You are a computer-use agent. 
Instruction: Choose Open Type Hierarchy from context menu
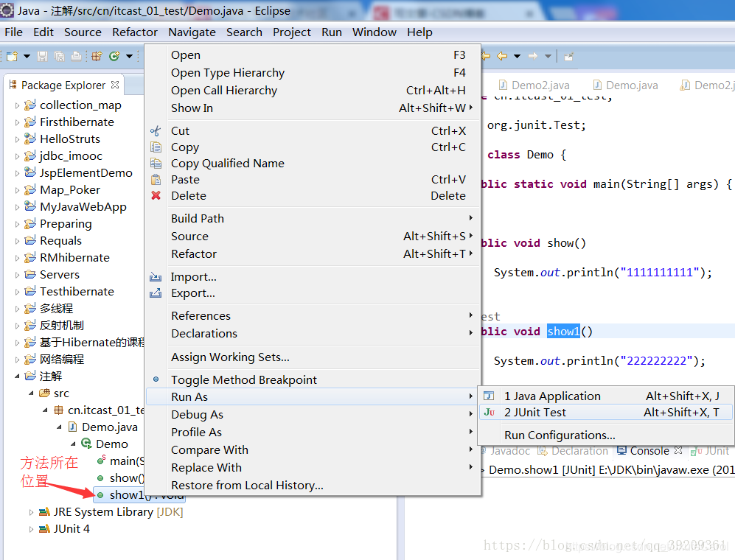[x=313, y=73]
